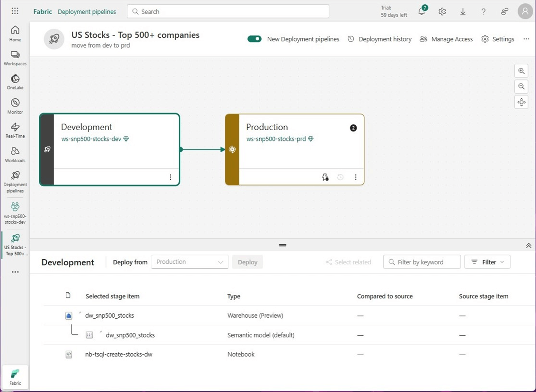Screen dimensions: 536x392
Task: Click the panel resize divider handle
Action: tap(282, 245)
